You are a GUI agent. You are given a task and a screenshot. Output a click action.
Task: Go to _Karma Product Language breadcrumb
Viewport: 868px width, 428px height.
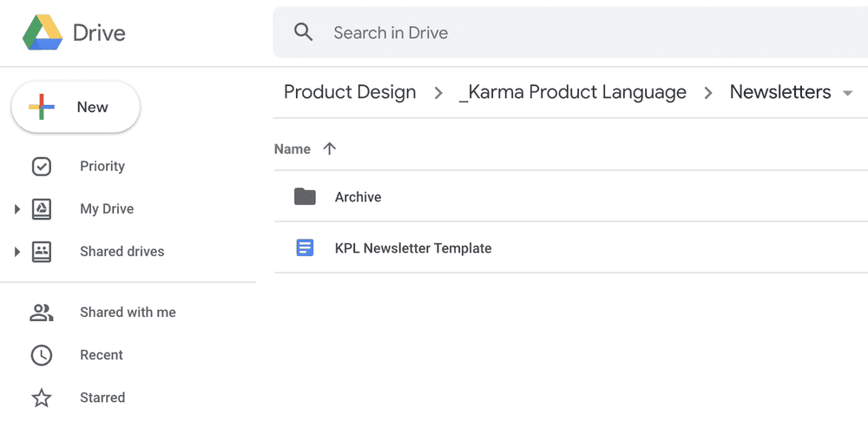click(x=572, y=92)
